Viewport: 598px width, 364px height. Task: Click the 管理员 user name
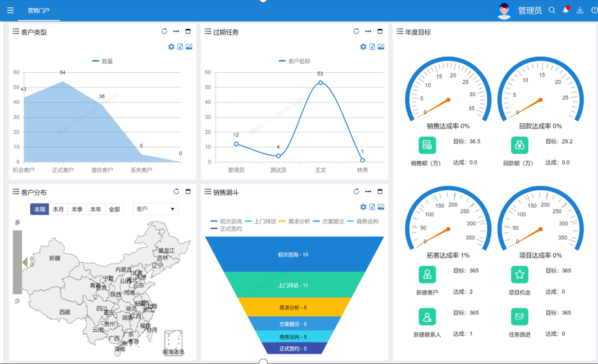[x=529, y=10]
